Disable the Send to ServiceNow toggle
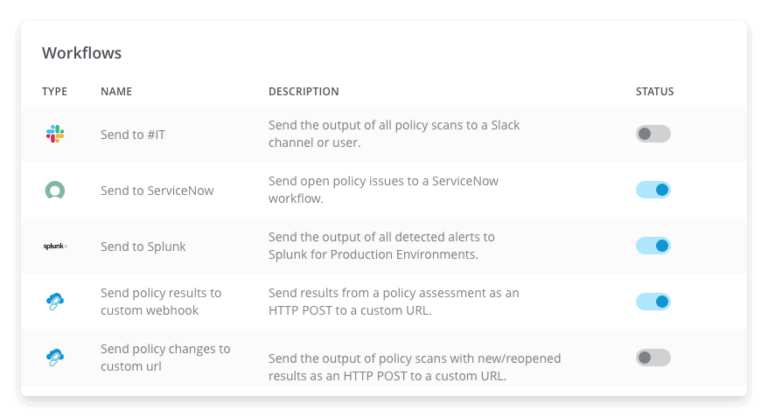 [x=653, y=190]
